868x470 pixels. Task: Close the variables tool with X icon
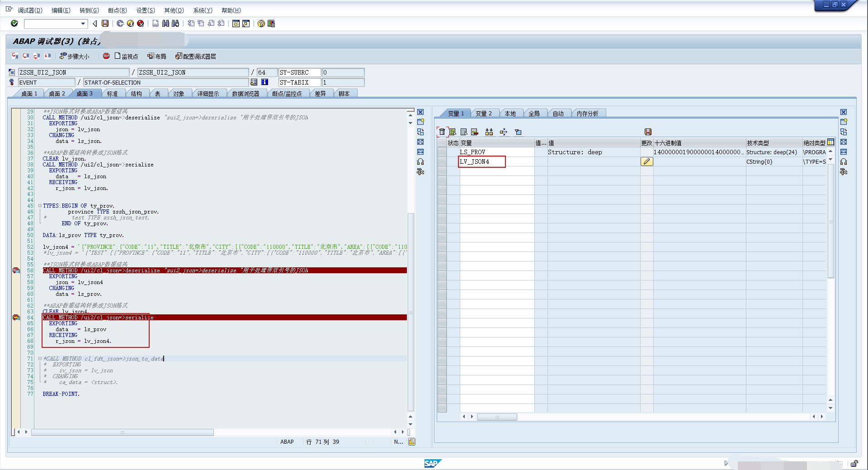pyautogui.click(x=844, y=112)
